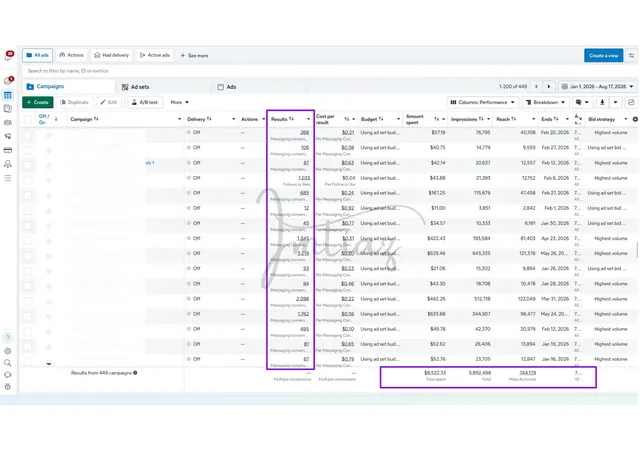The image size is (640, 452).
Task: Tick checkbox for row with $43.88 spent
Action: (28, 180)
